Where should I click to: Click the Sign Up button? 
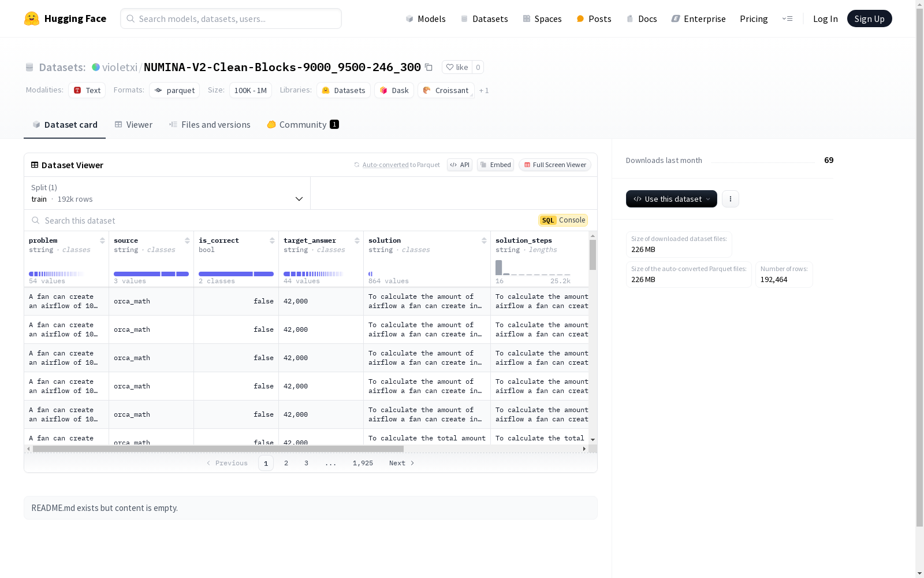(x=869, y=18)
